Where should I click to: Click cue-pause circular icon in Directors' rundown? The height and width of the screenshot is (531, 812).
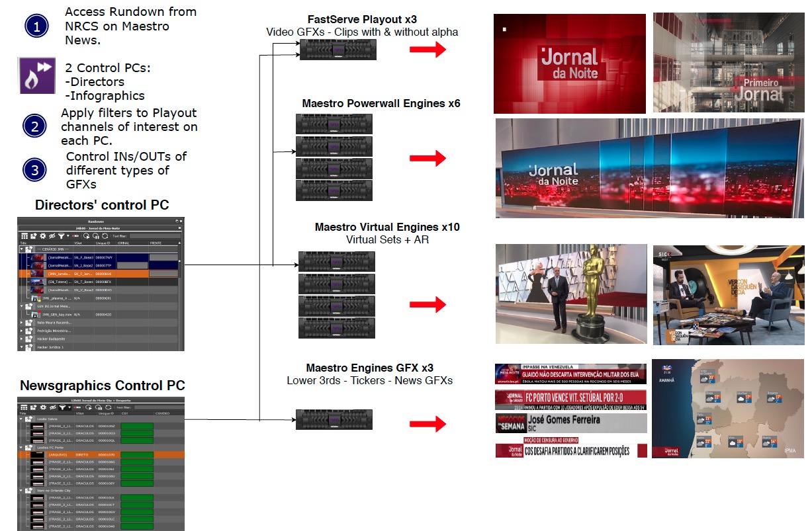[x=96, y=236]
